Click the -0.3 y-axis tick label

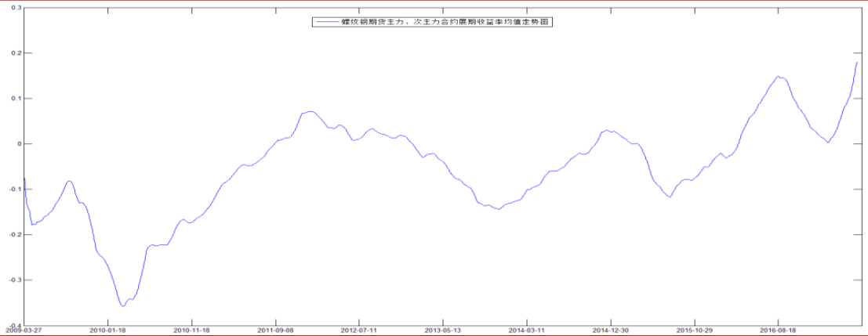point(15,280)
